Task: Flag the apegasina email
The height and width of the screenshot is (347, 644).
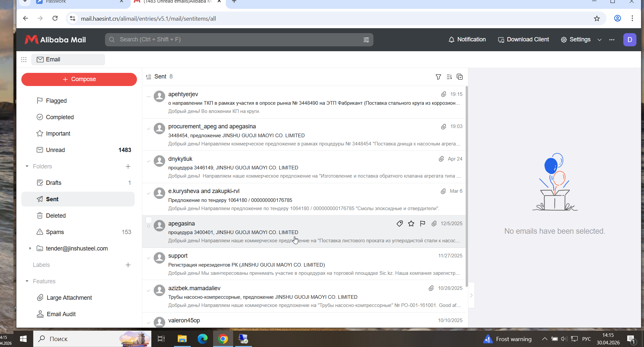Action: point(423,224)
